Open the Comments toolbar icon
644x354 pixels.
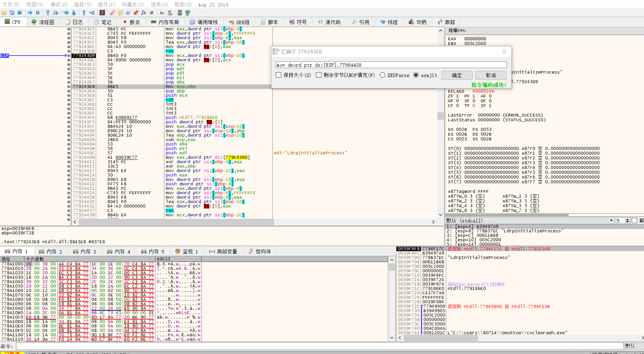click(x=120, y=13)
